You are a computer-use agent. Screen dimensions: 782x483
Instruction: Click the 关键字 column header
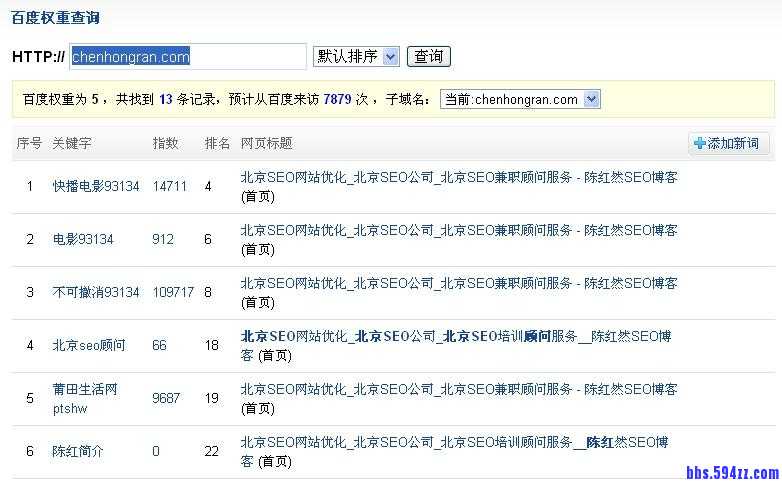point(72,143)
